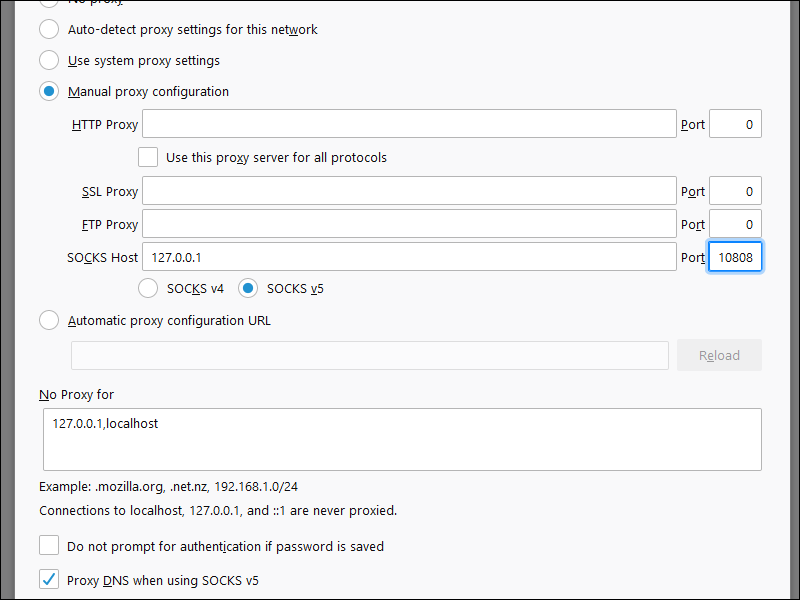
Task: Click the HTTP Proxy port field
Action: pyautogui.click(x=735, y=124)
